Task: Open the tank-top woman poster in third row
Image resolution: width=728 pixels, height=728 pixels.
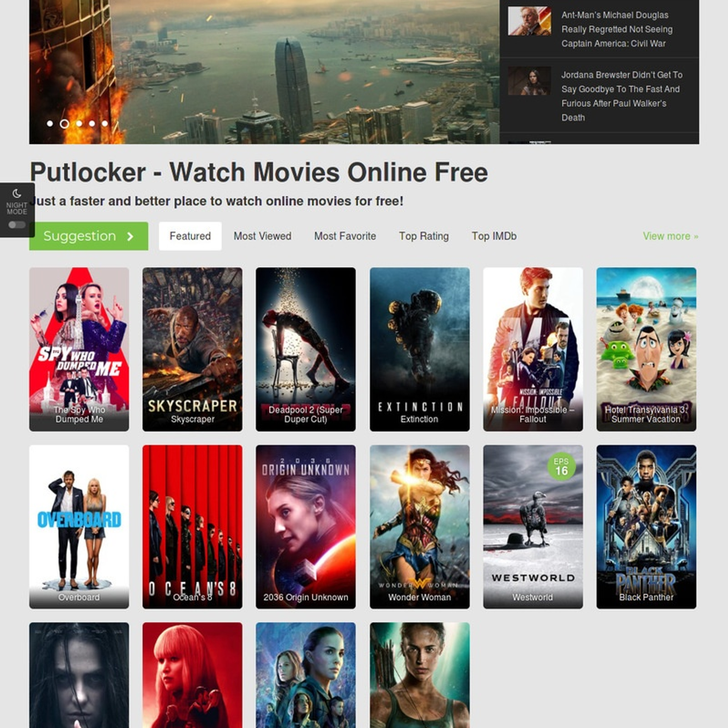Action: tap(420, 675)
